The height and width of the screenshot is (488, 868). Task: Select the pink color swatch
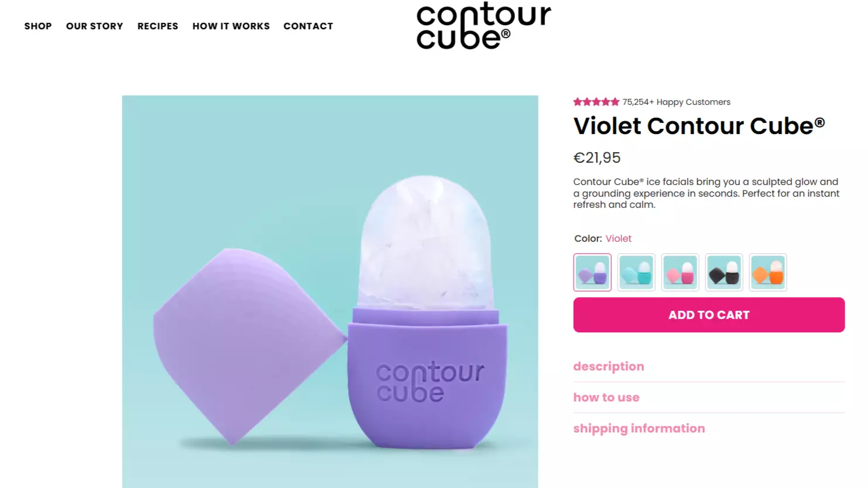[x=680, y=272]
